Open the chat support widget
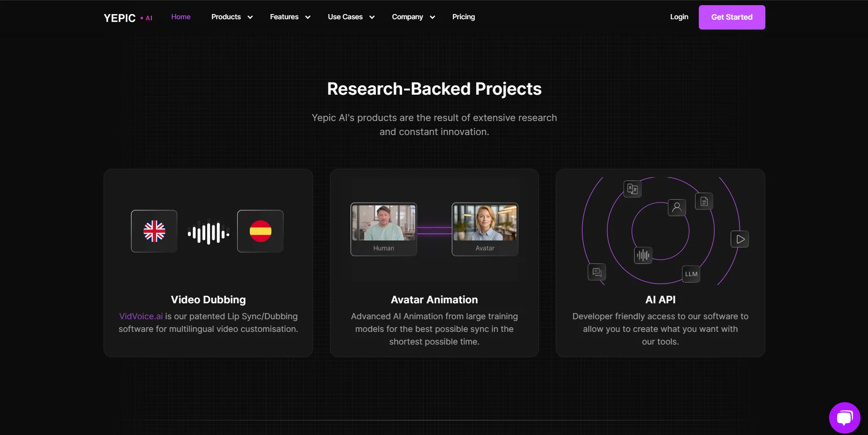The width and height of the screenshot is (868, 435). coord(844,418)
